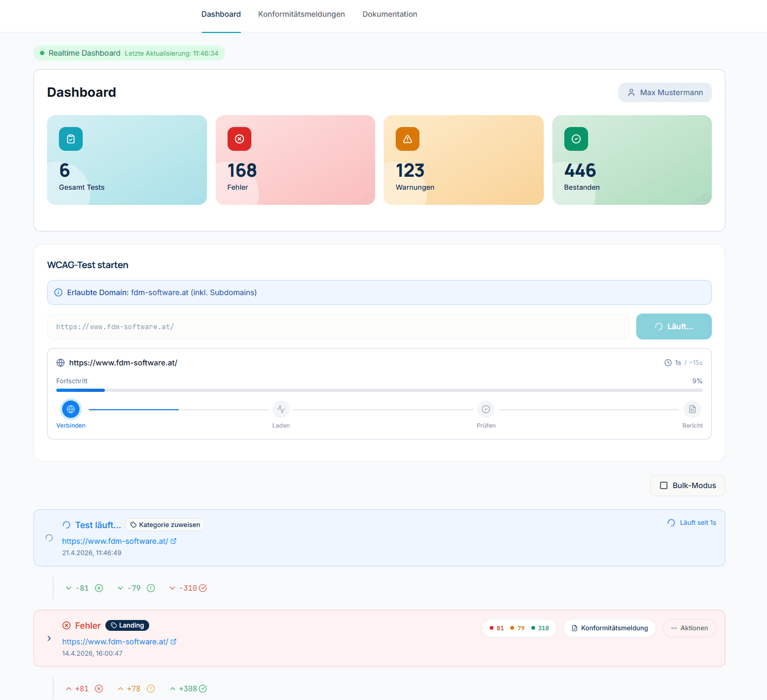Image resolution: width=767 pixels, height=700 pixels.
Task: Expand the Fehler test row chevron
Action: (49, 638)
